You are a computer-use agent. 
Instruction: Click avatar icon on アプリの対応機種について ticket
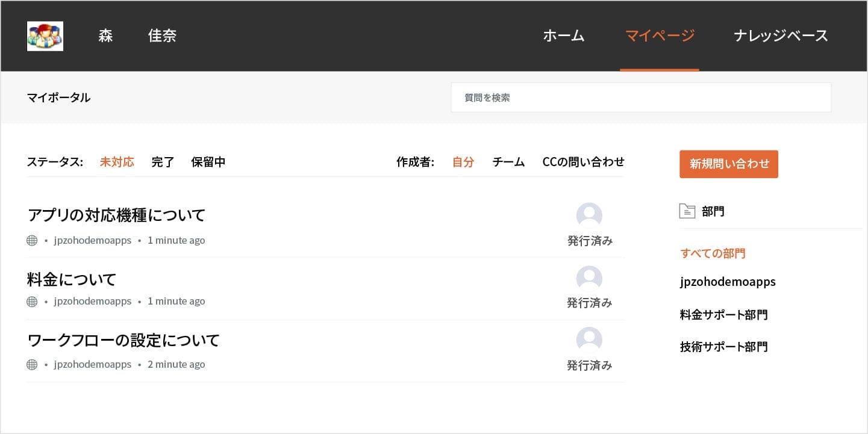click(x=589, y=215)
